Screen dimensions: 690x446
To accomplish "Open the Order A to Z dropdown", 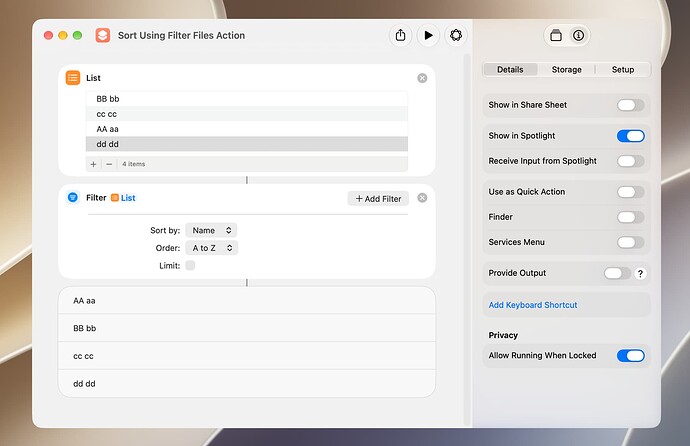I will [212, 248].
